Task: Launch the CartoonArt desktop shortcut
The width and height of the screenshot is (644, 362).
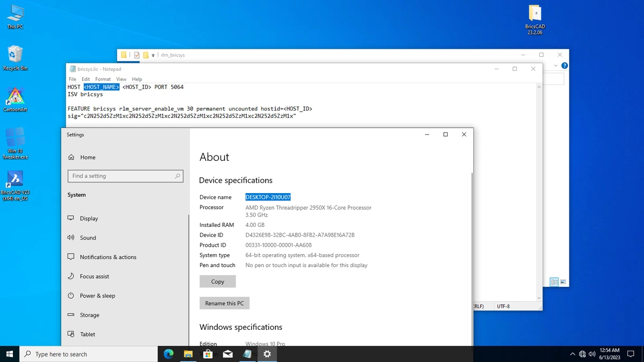Action: point(15,99)
